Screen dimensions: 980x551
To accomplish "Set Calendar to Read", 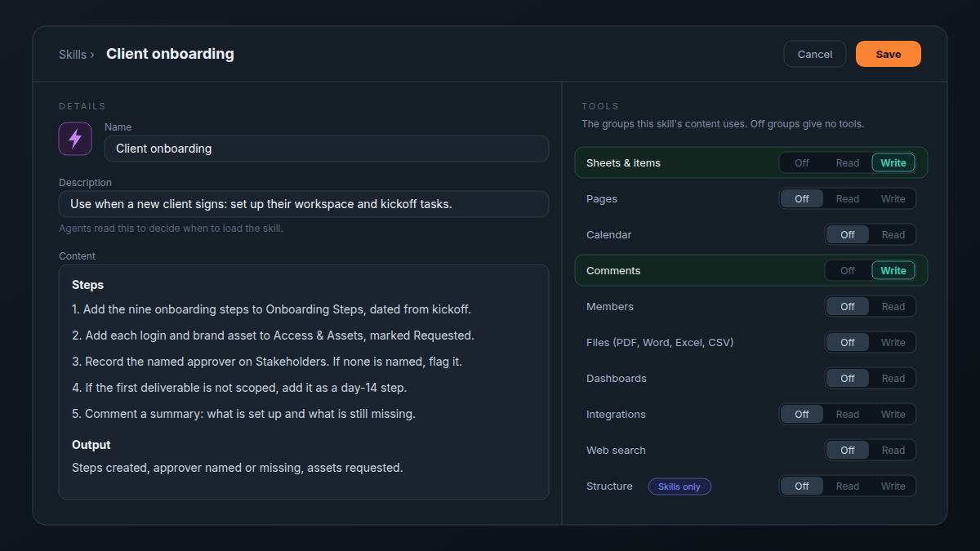I will tap(893, 234).
